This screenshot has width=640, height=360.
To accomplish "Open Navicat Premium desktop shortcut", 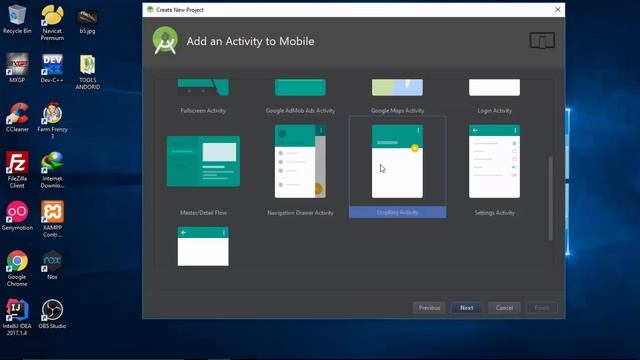I will pos(52,22).
